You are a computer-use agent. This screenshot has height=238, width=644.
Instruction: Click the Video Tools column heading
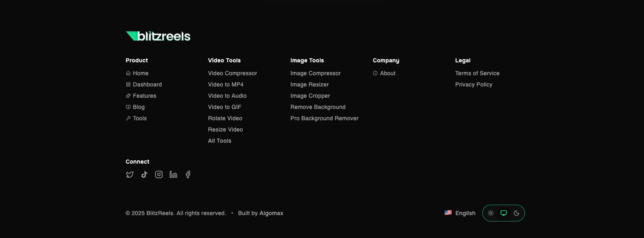tap(224, 60)
